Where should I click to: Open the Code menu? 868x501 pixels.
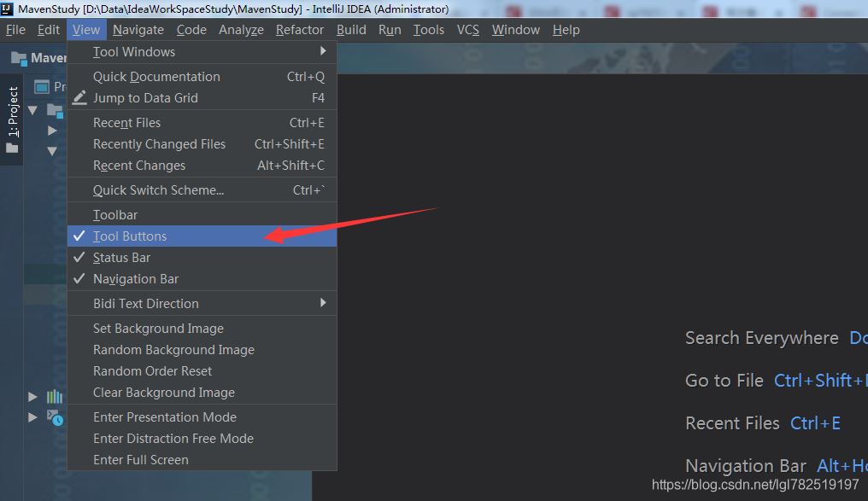[x=191, y=30]
